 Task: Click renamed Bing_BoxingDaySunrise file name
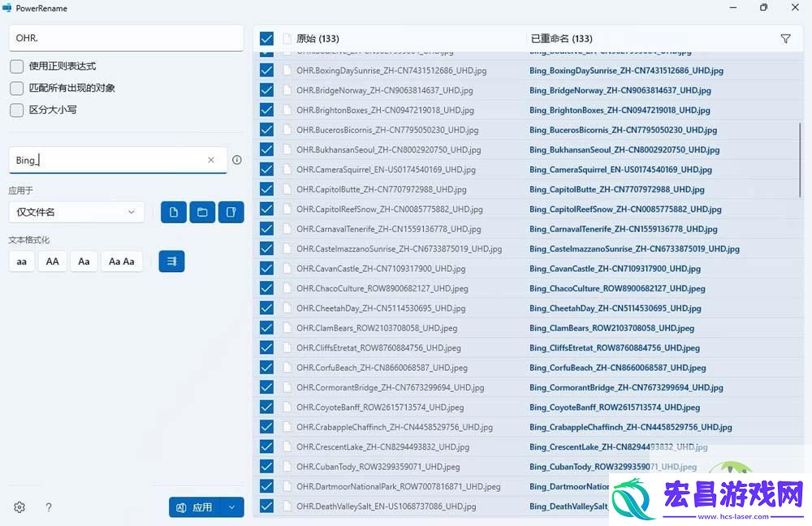click(626, 71)
